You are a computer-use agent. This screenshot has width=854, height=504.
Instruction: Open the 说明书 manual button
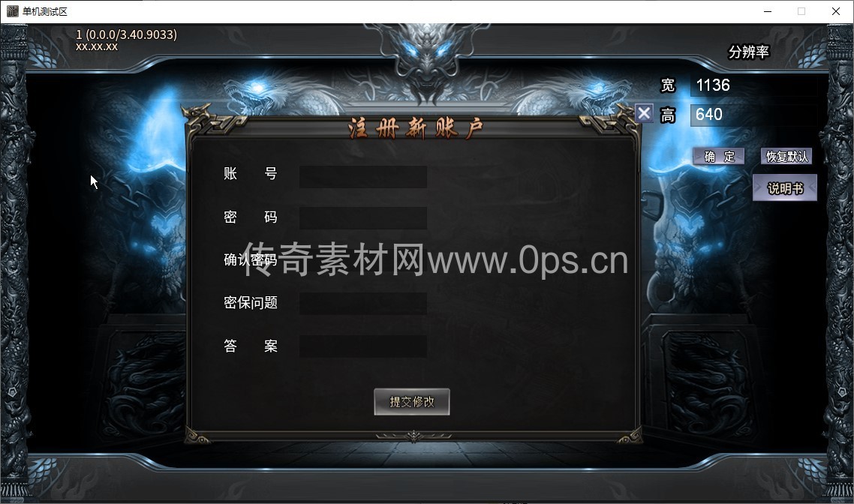click(x=785, y=187)
